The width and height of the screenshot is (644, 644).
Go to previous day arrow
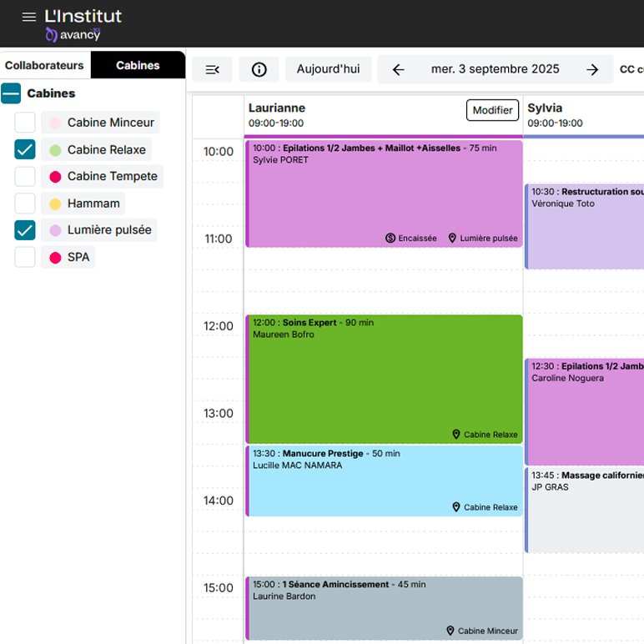point(398,69)
